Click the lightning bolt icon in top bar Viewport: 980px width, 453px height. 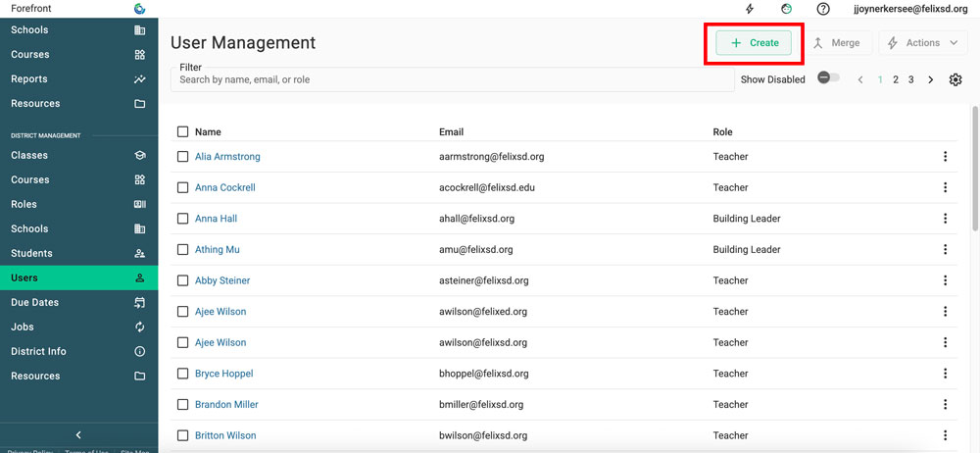[750, 9]
